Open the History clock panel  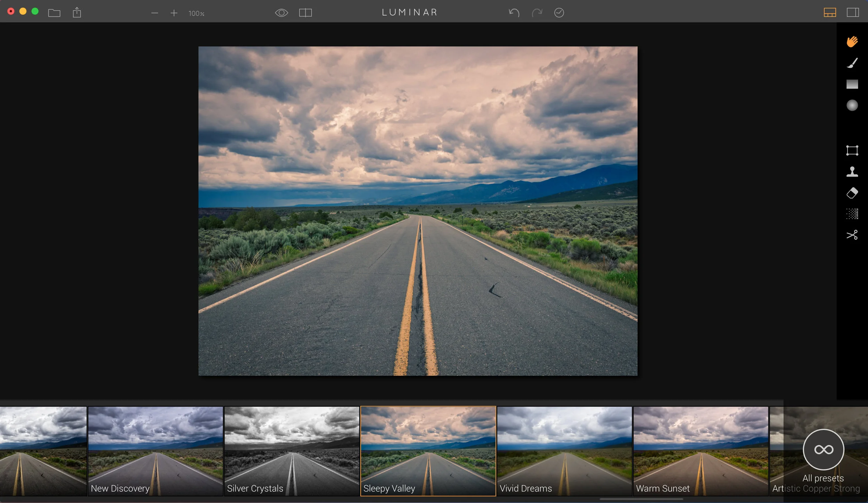click(x=559, y=13)
